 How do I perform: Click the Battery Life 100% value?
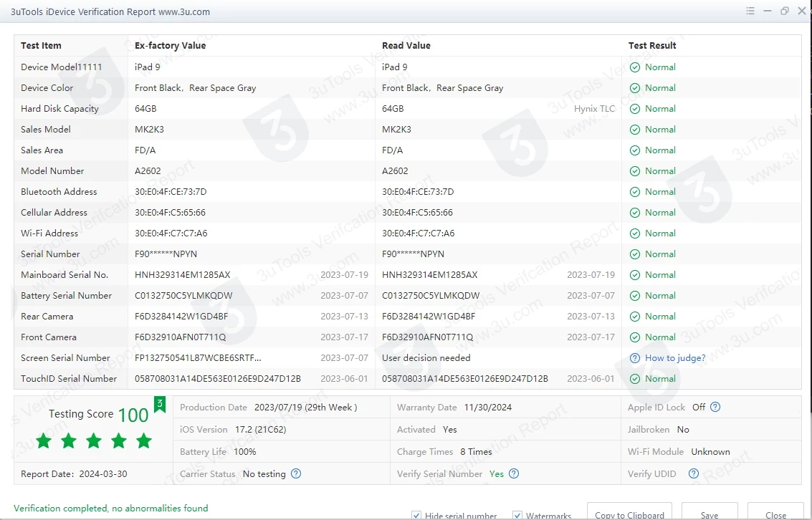click(x=244, y=452)
